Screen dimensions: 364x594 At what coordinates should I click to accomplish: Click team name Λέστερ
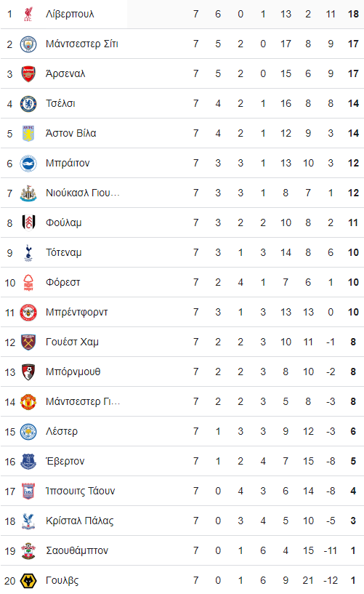coord(62,431)
